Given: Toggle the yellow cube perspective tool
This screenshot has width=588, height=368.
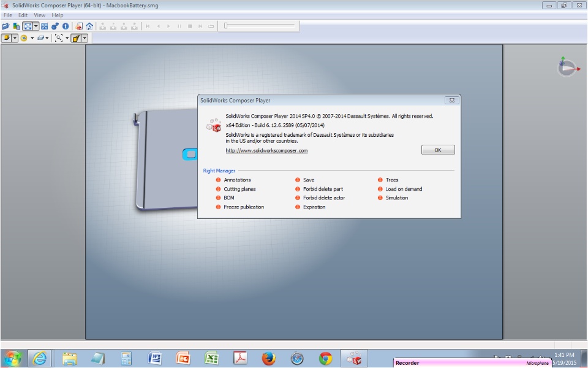Looking at the screenshot, I should click(x=76, y=38).
